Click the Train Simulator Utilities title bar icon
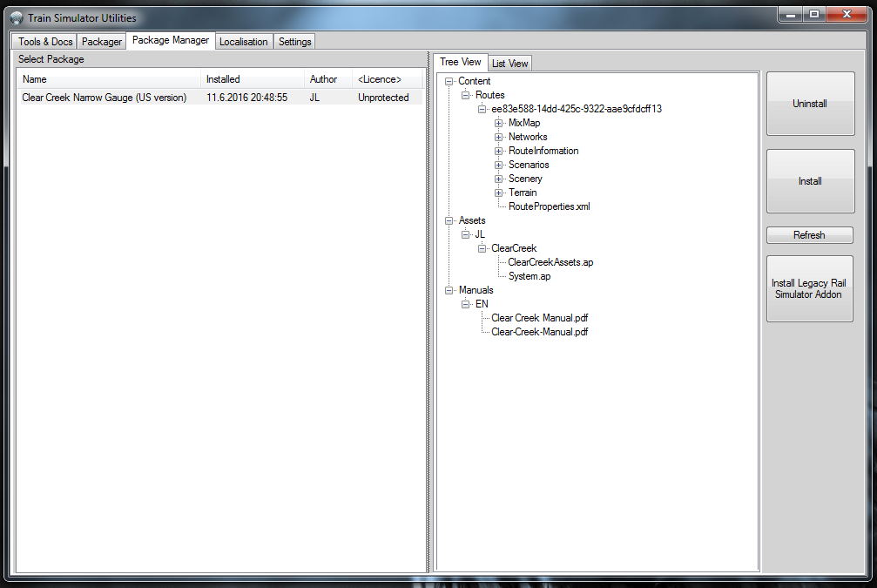877x588 pixels. point(17,18)
